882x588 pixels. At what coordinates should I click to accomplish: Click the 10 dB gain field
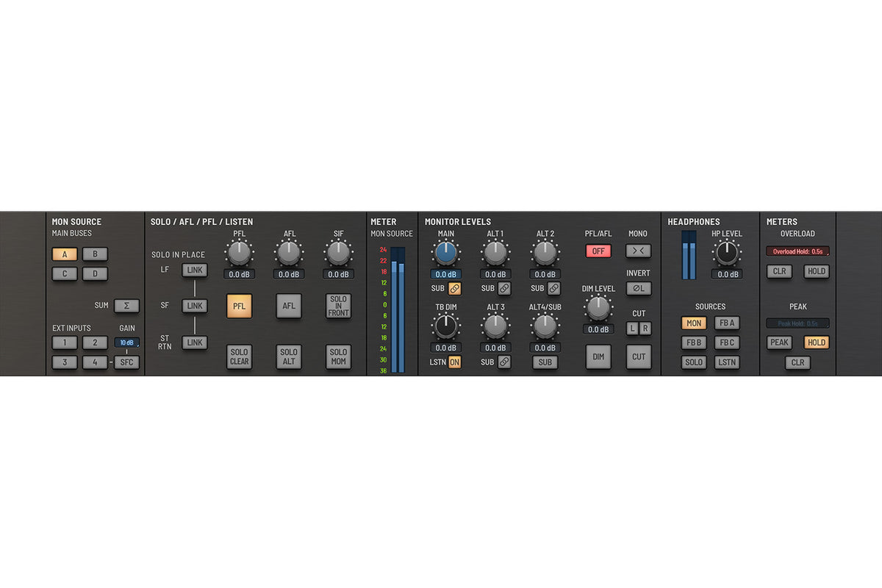126,343
